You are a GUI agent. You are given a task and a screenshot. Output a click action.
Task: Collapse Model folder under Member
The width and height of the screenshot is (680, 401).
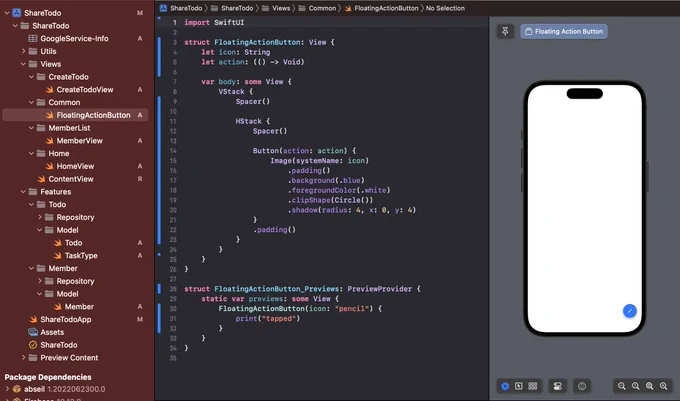tap(39, 294)
